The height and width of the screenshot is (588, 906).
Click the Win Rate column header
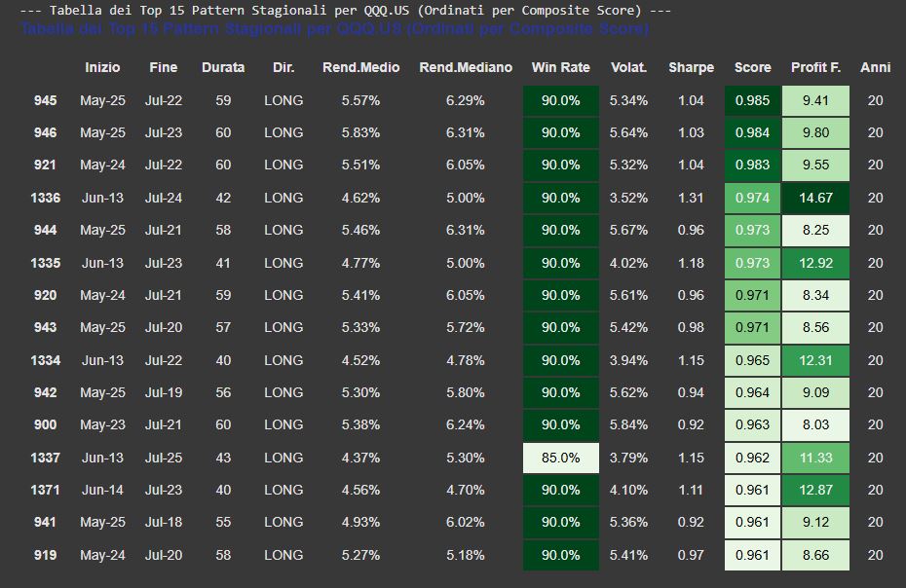coord(560,67)
